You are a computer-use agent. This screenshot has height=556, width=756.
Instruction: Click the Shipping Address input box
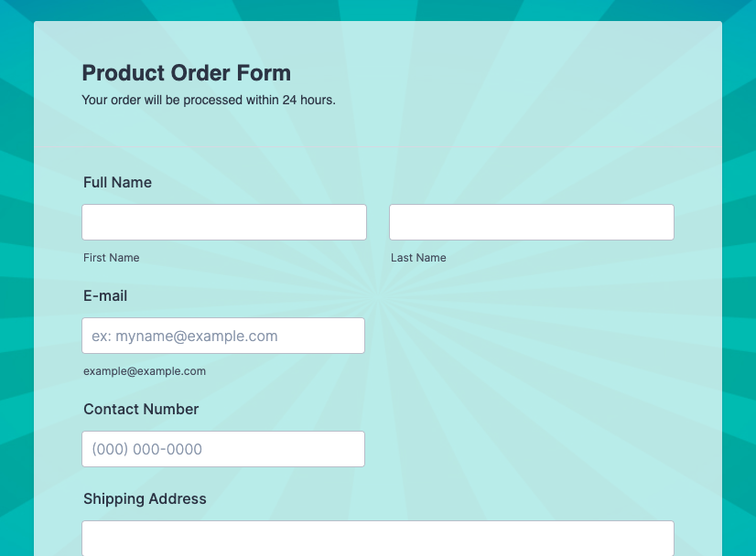pyautogui.click(x=377, y=538)
